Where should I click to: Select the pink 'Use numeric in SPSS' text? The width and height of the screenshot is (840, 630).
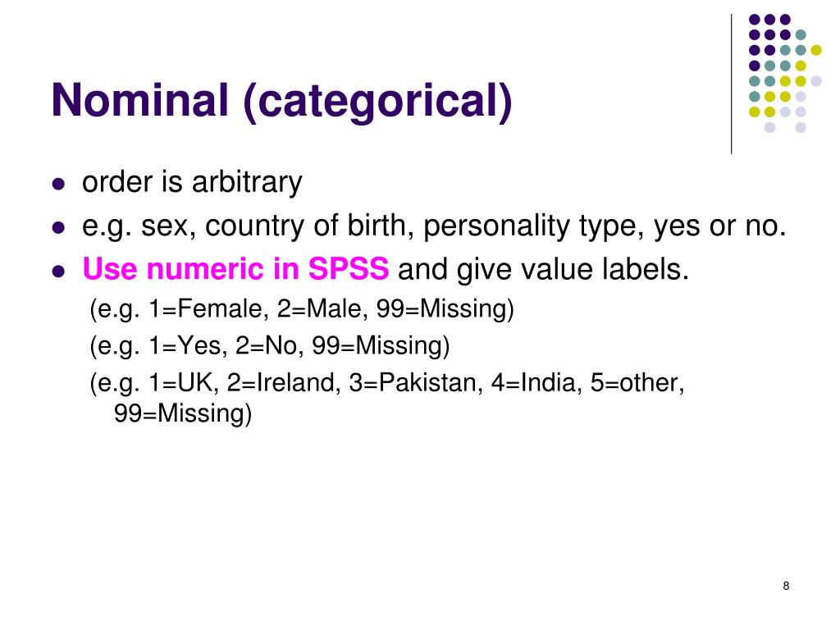point(235,269)
